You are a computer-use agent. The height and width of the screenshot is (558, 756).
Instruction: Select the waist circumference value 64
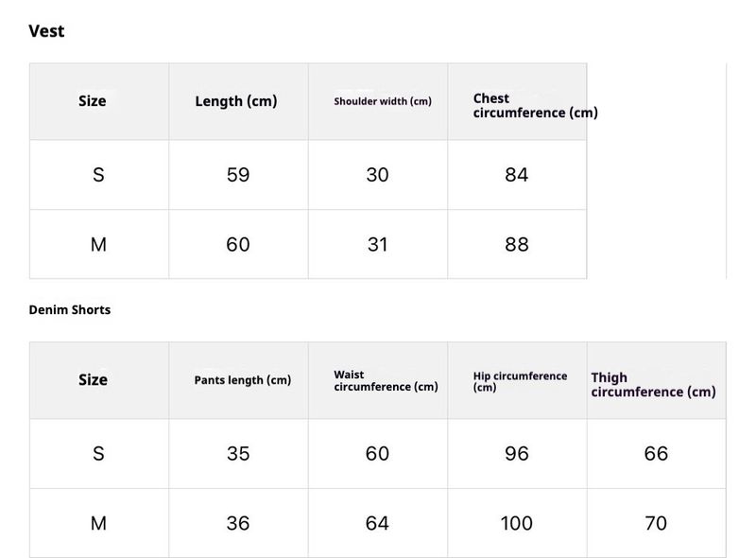pos(377,523)
